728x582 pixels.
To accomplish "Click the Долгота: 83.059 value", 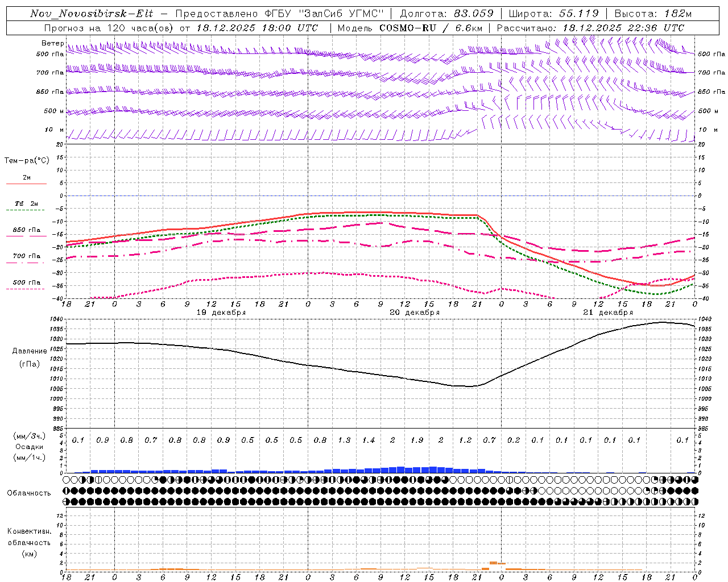I will click(x=447, y=14).
